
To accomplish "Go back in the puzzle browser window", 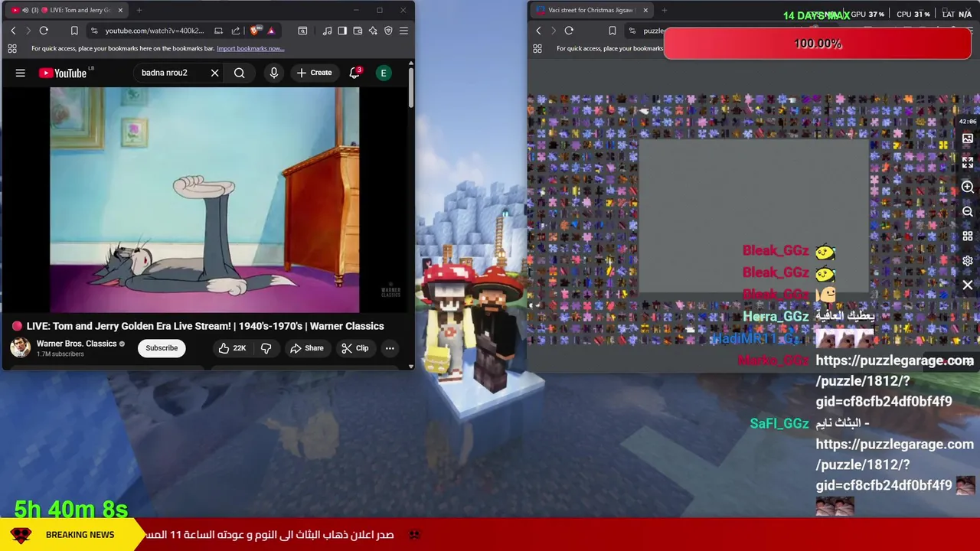I will [x=538, y=31].
